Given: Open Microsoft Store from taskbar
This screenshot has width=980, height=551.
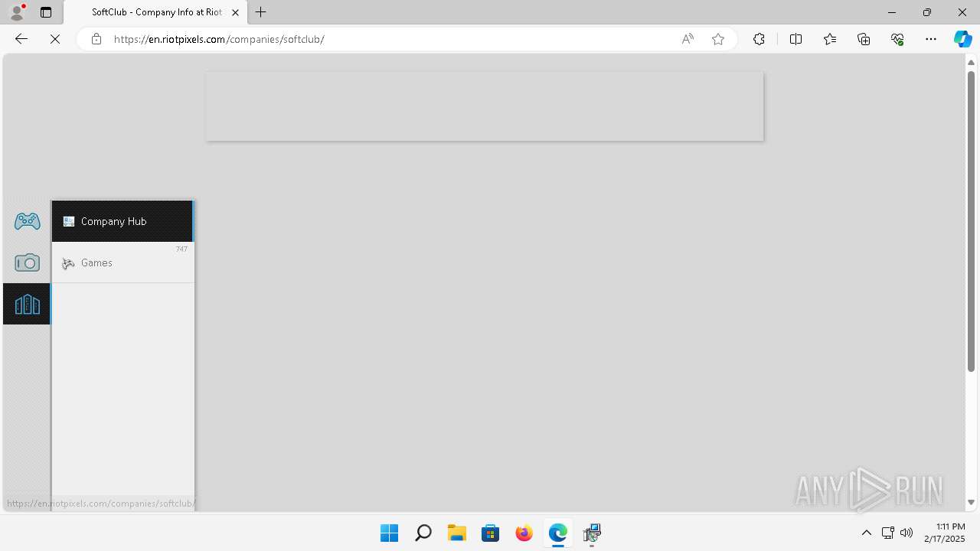Looking at the screenshot, I should click(490, 533).
